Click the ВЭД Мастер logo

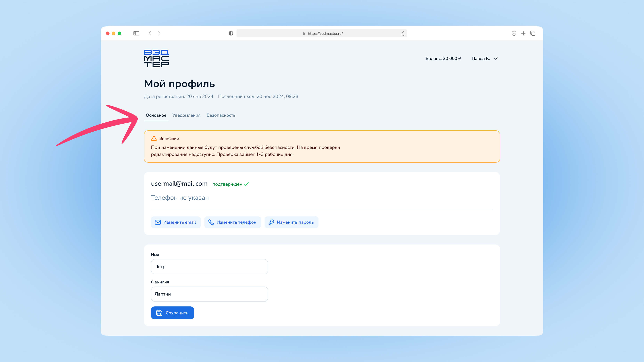pyautogui.click(x=156, y=58)
